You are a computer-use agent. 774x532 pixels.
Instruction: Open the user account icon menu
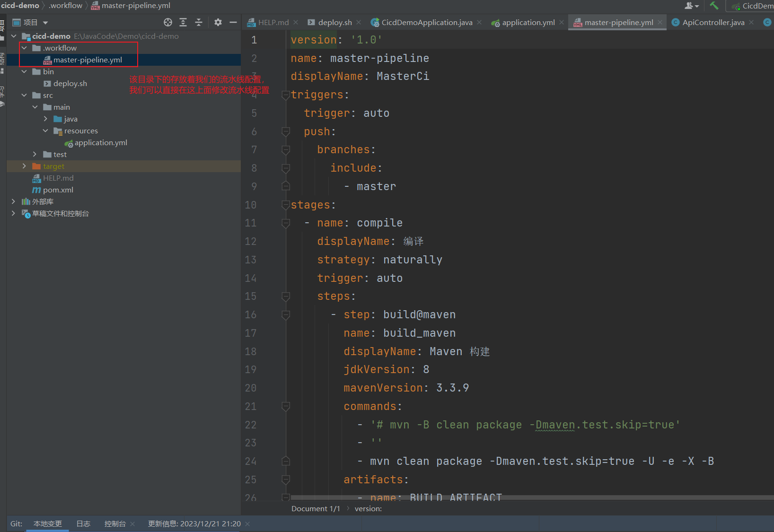(x=692, y=6)
